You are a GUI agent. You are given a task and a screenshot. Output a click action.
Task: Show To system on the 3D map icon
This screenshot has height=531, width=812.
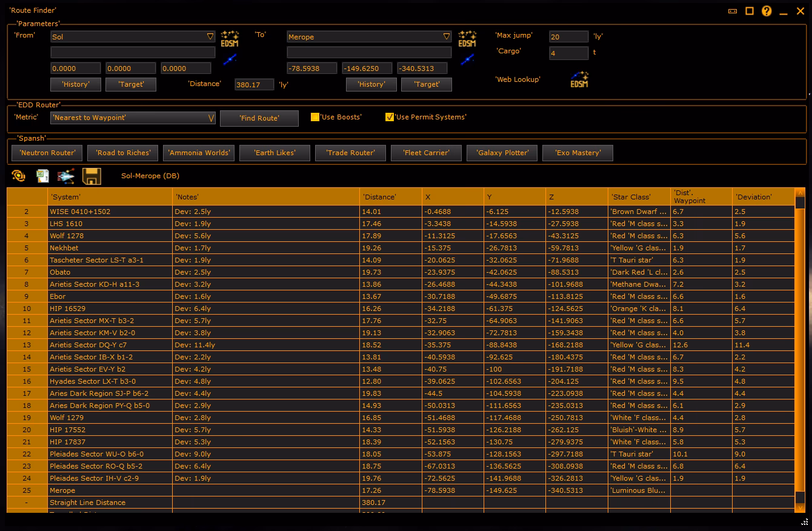coord(467,59)
